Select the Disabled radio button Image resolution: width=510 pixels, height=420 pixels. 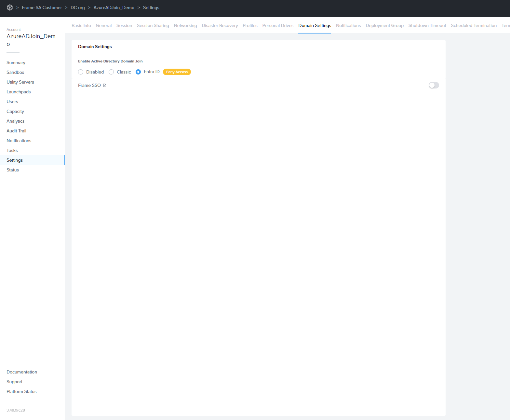(81, 72)
